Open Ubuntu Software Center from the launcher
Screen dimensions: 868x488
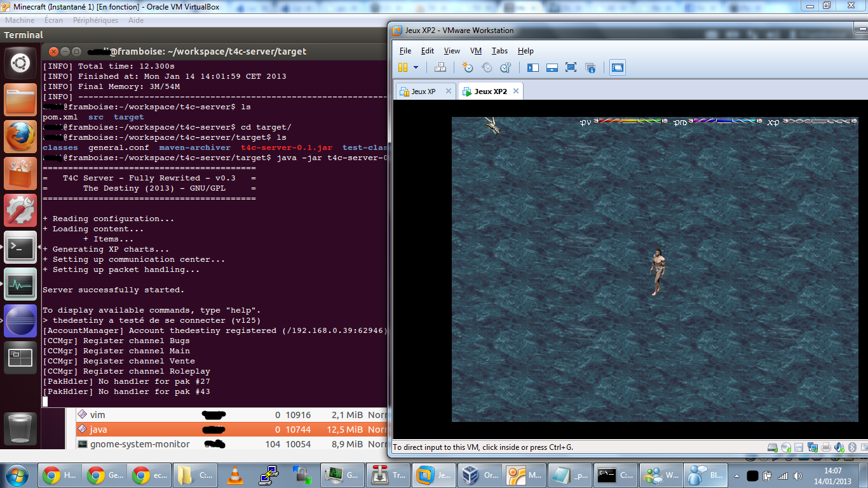pyautogui.click(x=20, y=173)
